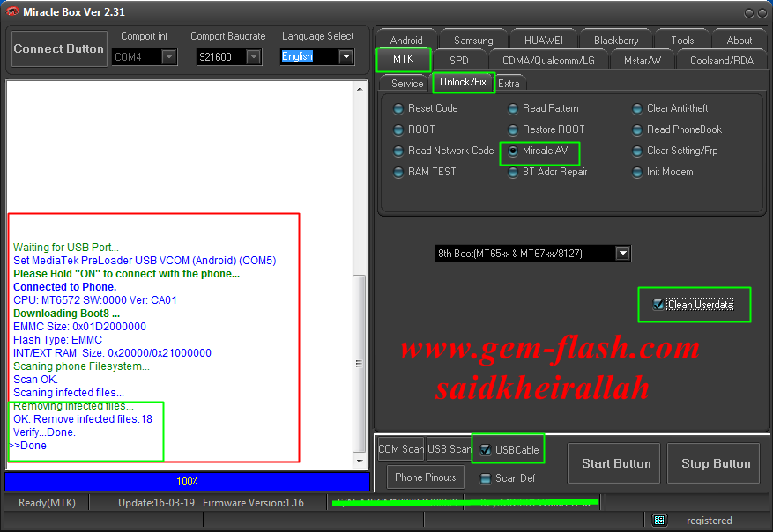Click the blue 100% progress bar

point(187,481)
